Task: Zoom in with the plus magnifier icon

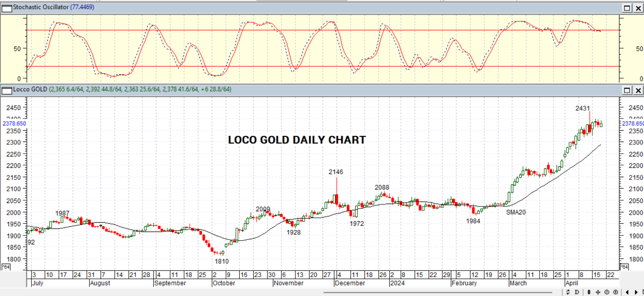Action: point(616,292)
